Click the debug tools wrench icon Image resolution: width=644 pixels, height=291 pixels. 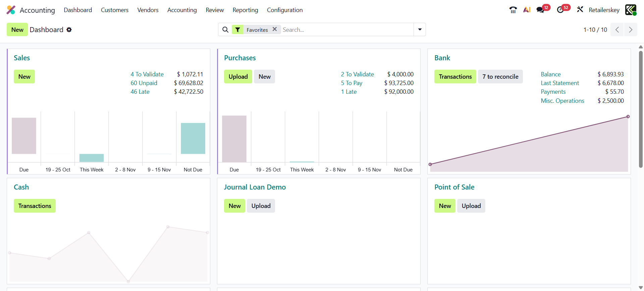pos(580,10)
